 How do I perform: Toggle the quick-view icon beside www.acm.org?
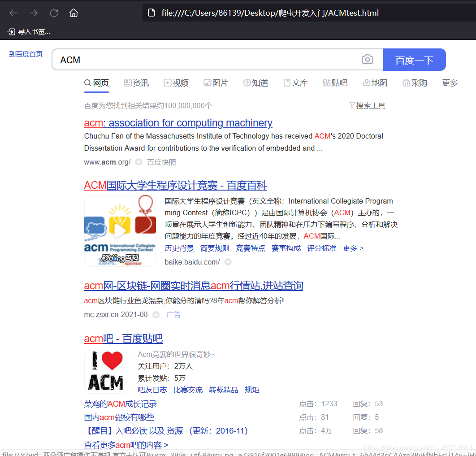(138, 162)
